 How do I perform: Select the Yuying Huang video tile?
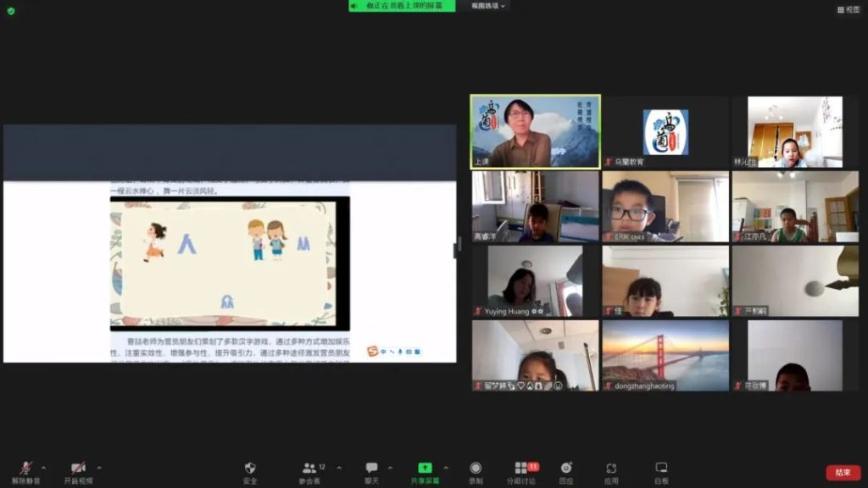(x=536, y=281)
